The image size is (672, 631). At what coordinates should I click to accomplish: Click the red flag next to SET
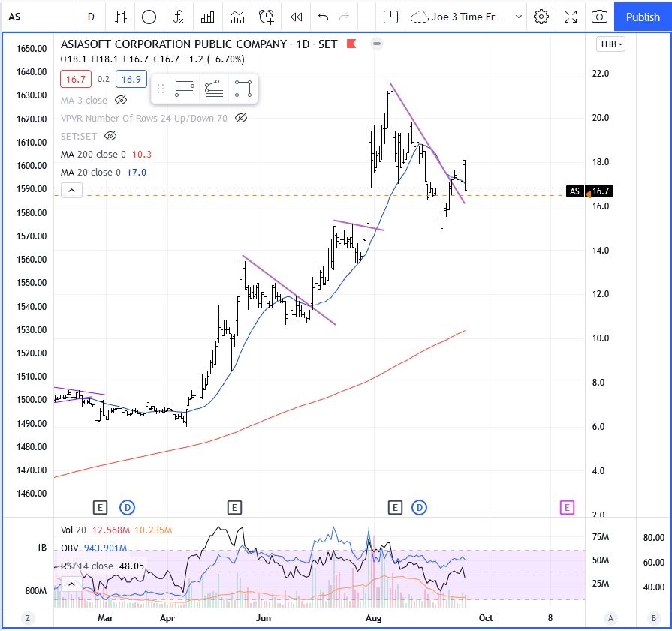(x=351, y=44)
